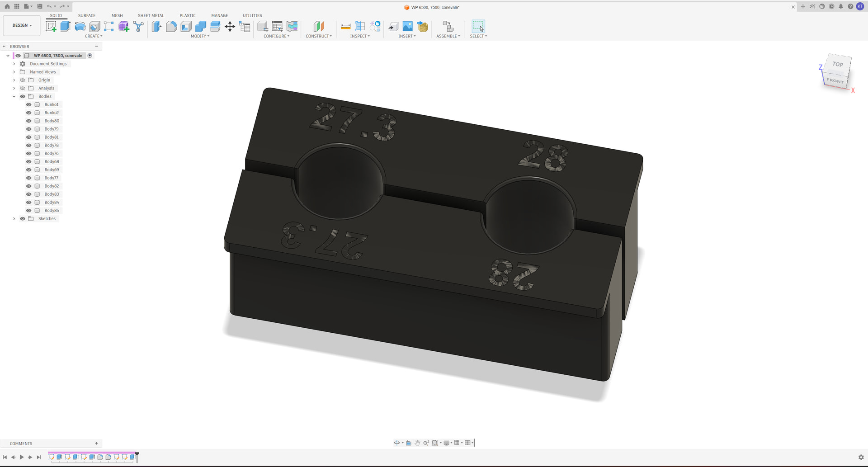
Task: Jump to the timeline beginning
Action: (5, 458)
